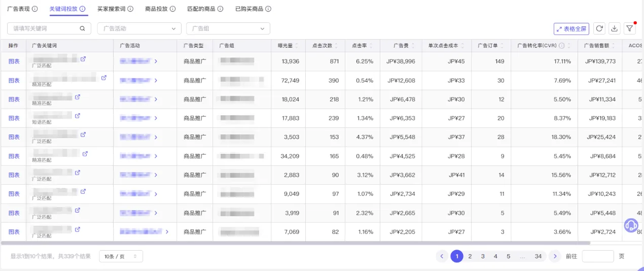This screenshot has height=271, width=644.
Task: Open keyword external link in 72,749 row
Action: pos(104,78)
